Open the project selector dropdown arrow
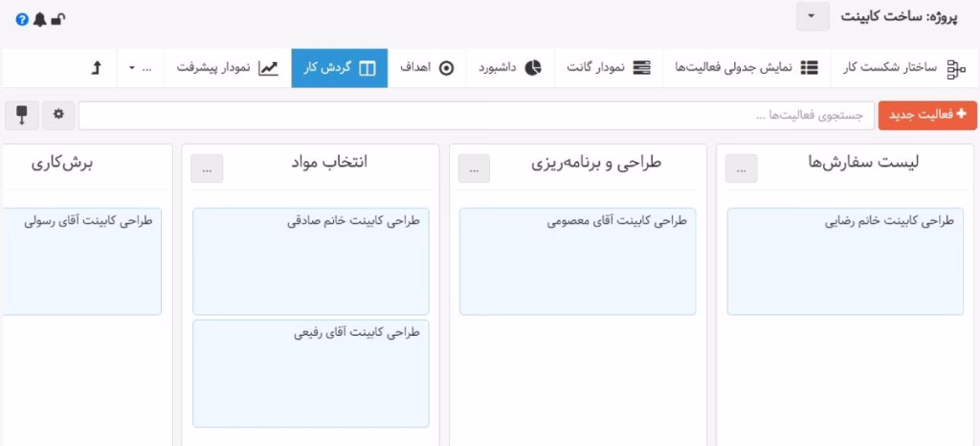Viewport: 980px width, 446px height. coord(813,16)
